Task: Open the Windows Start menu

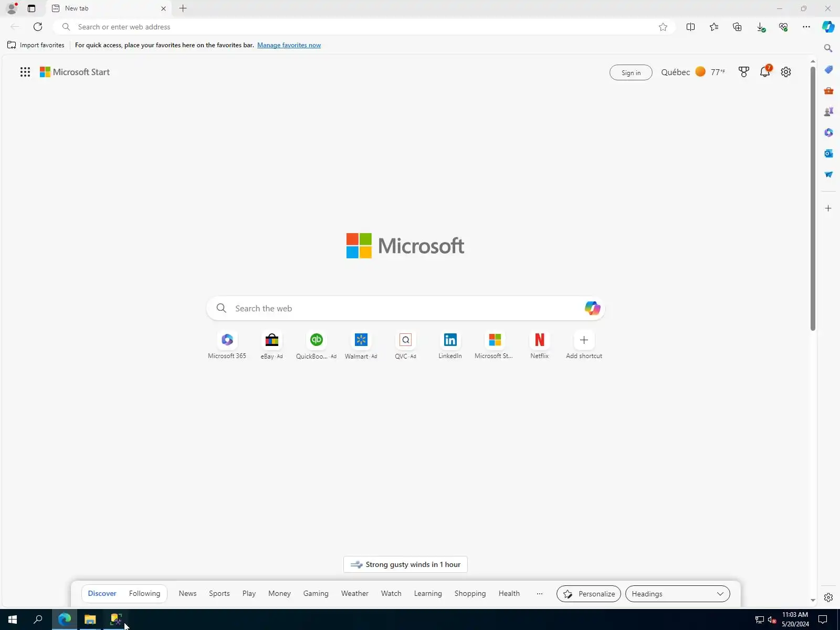Action: [13, 619]
